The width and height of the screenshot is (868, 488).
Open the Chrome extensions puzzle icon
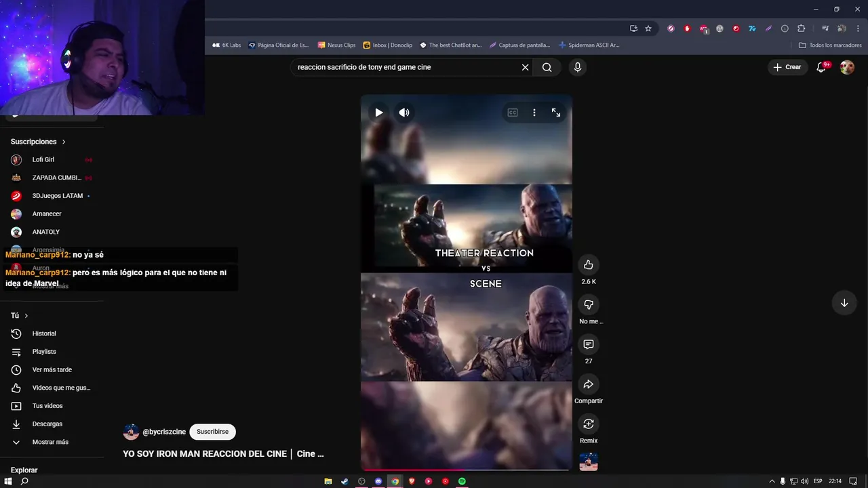coord(802,28)
